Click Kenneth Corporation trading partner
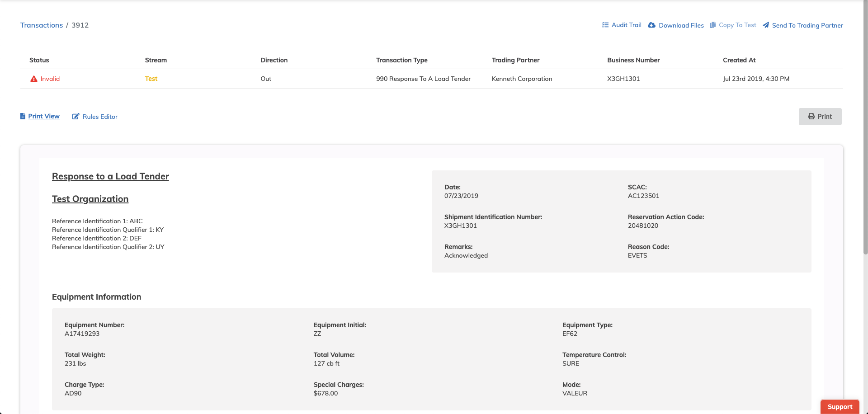 (522, 79)
